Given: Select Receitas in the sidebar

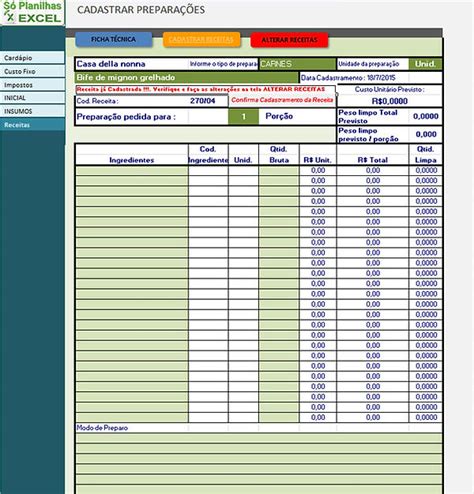Looking at the screenshot, I should click(x=32, y=125).
